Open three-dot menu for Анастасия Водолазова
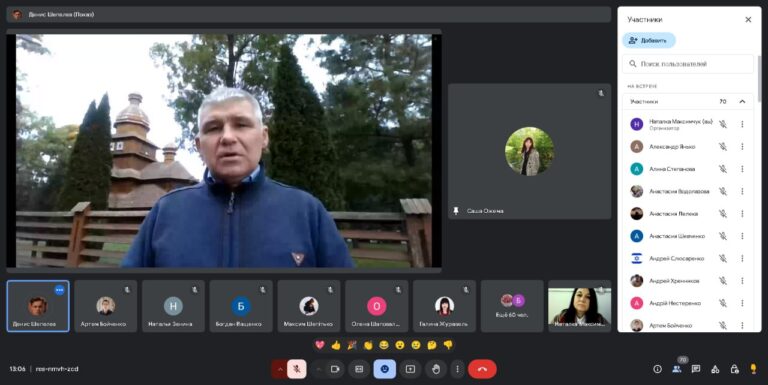The height and width of the screenshot is (385, 768). (x=743, y=191)
